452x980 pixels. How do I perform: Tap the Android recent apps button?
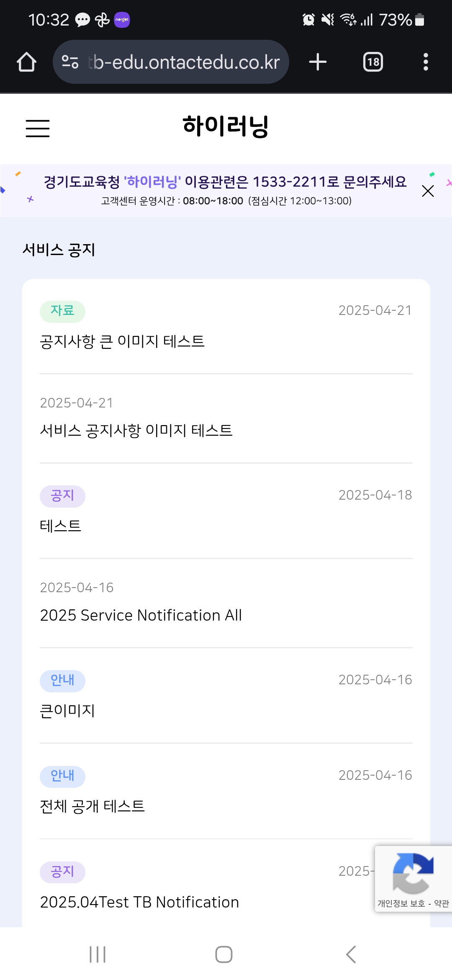98,954
